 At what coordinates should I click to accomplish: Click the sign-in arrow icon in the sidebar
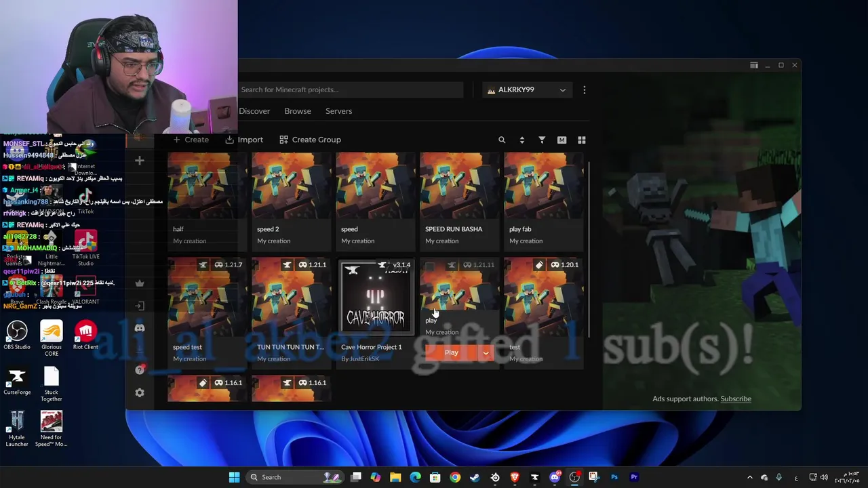140,306
